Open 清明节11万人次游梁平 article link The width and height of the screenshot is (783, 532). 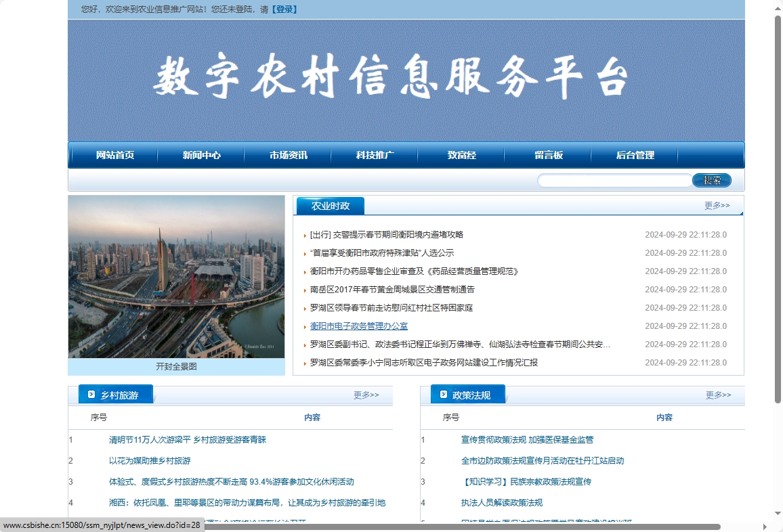188,439
